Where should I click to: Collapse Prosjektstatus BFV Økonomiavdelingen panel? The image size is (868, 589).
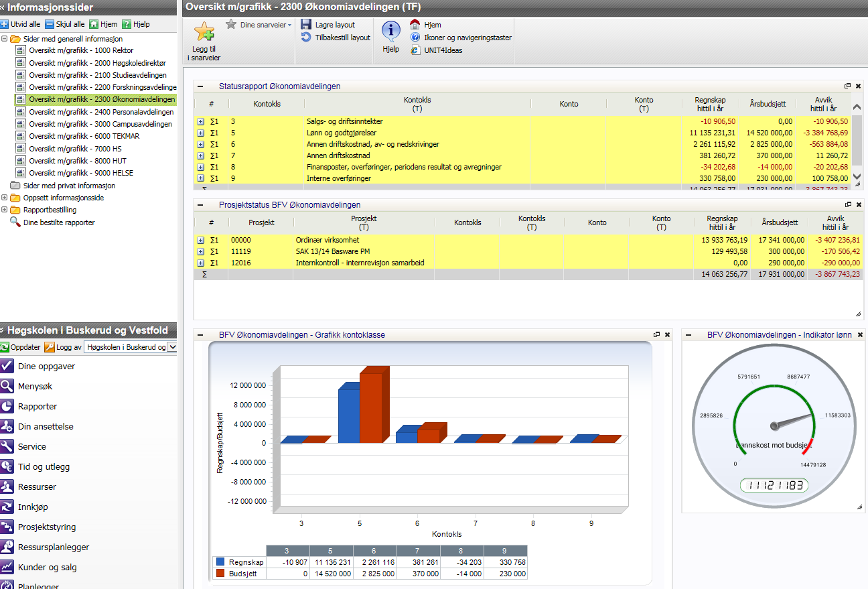200,205
